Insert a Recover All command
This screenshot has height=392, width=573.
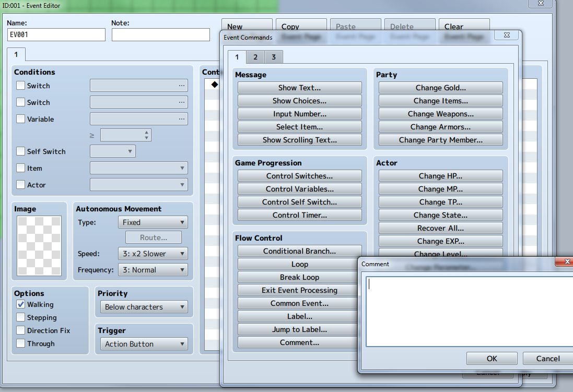click(440, 228)
